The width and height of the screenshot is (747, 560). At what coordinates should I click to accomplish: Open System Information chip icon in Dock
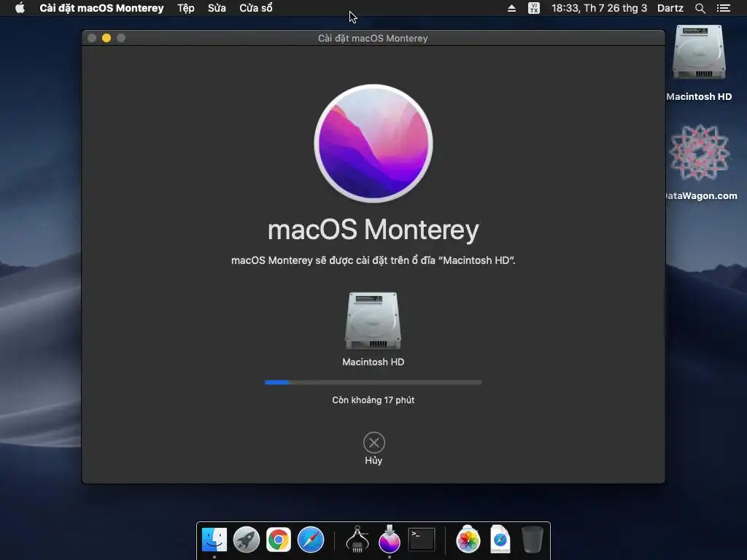[x=357, y=540]
